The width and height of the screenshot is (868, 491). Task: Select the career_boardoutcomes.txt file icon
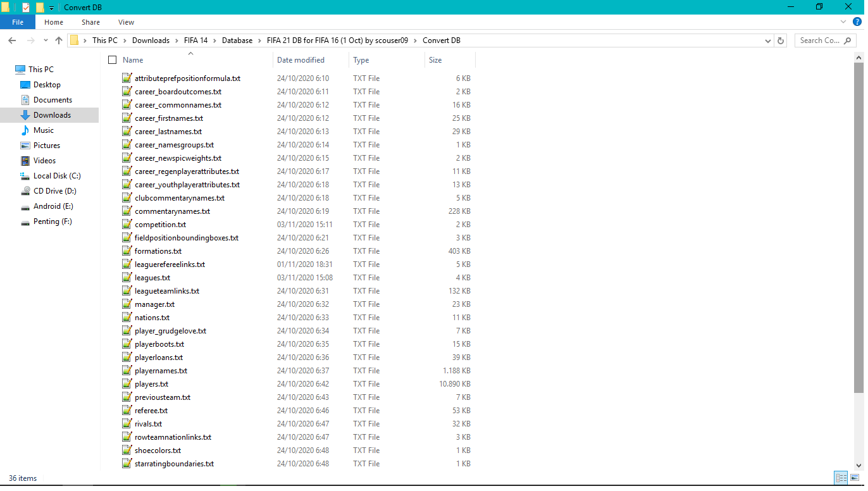(127, 92)
